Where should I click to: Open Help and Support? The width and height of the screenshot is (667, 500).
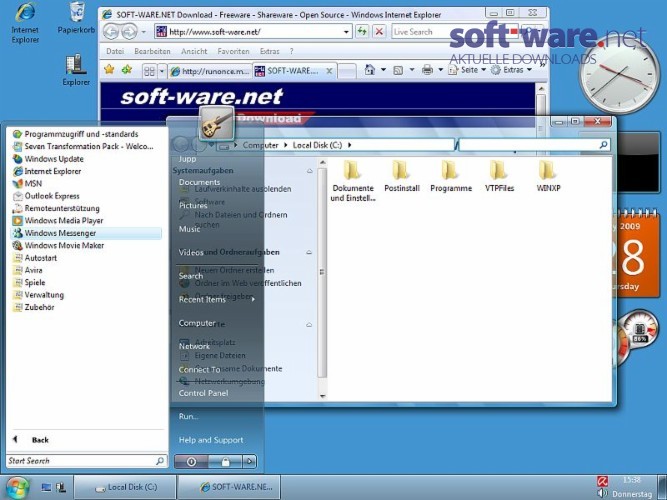(x=211, y=440)
